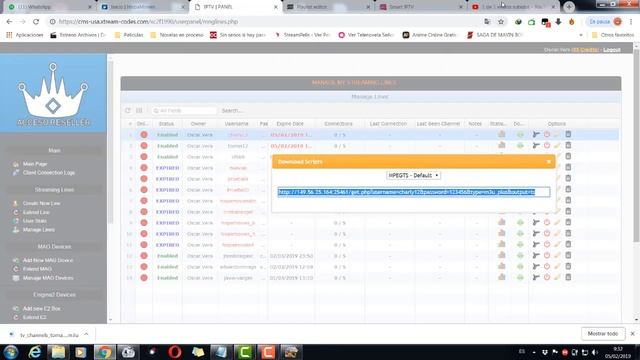
Task: Open downloaded m3u file options chevron
Action: 86,334
